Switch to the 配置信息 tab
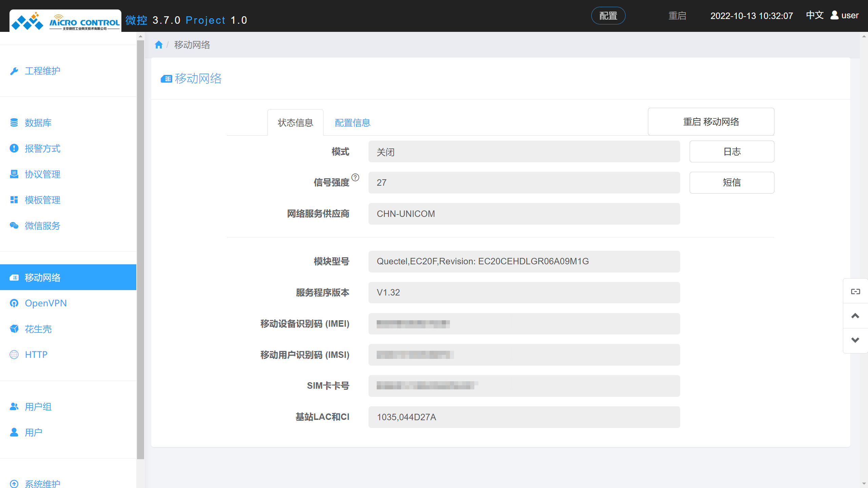 click(352, 123)
